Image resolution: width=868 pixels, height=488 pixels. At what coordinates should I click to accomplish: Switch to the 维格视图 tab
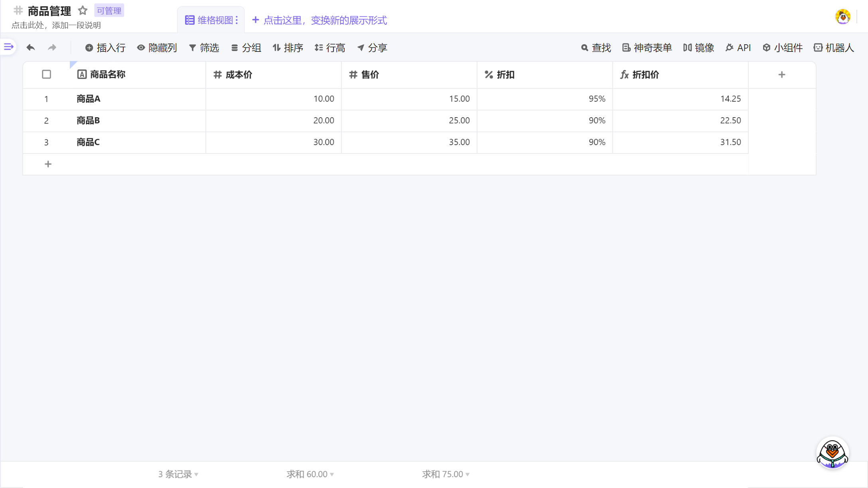tap(211, 20)
